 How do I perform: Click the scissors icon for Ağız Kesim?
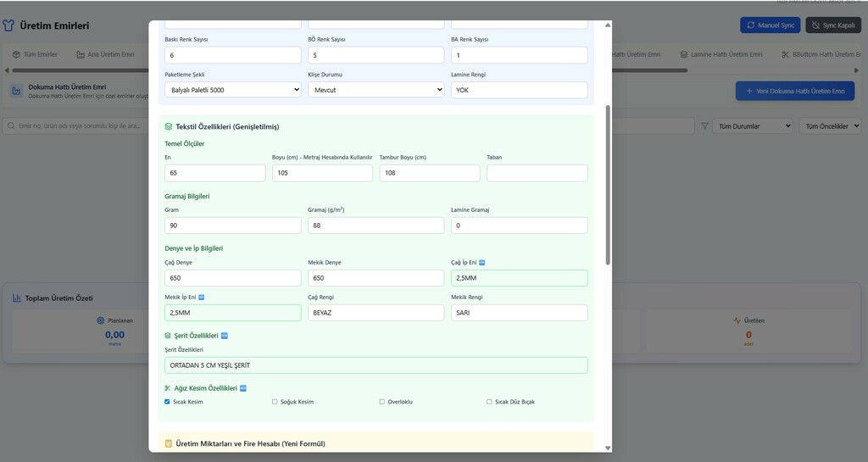[169, 388]
